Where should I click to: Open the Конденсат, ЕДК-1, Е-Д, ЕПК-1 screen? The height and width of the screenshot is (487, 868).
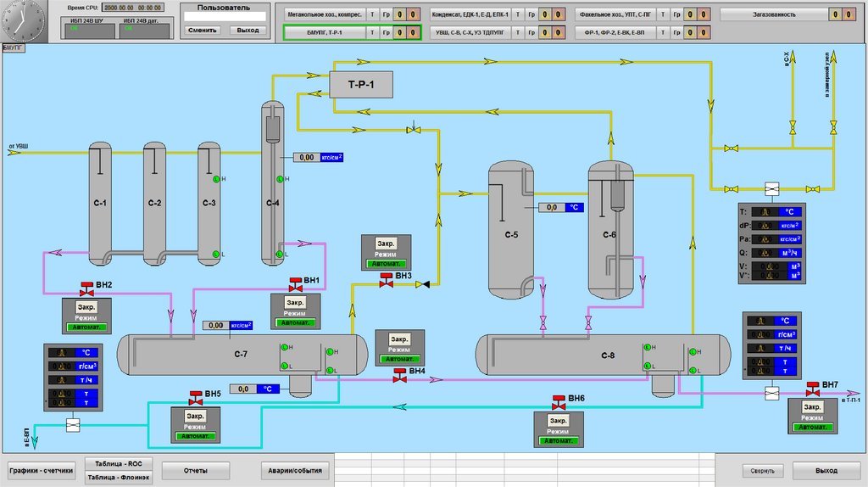point(470,14)
